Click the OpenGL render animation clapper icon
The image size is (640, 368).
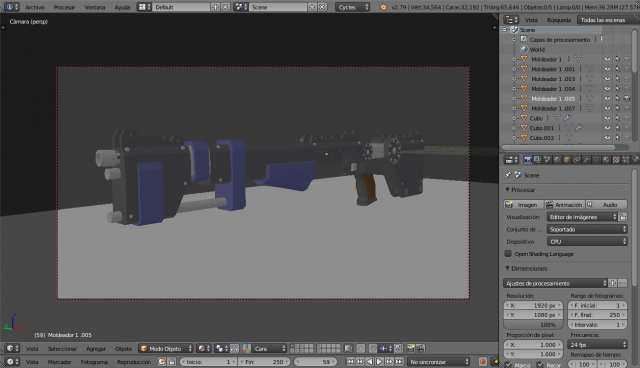point(420,348)
